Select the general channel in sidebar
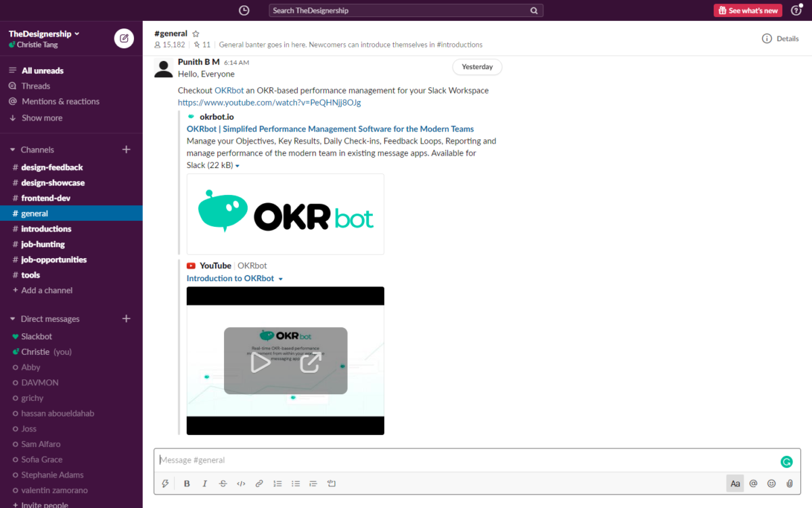This screenshot has width=812, height=508. (71, 213)
